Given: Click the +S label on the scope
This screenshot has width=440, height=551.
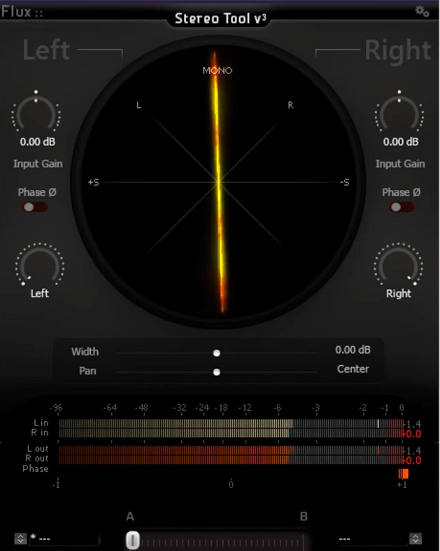Looking at the screenshot, I should point(93,182).
